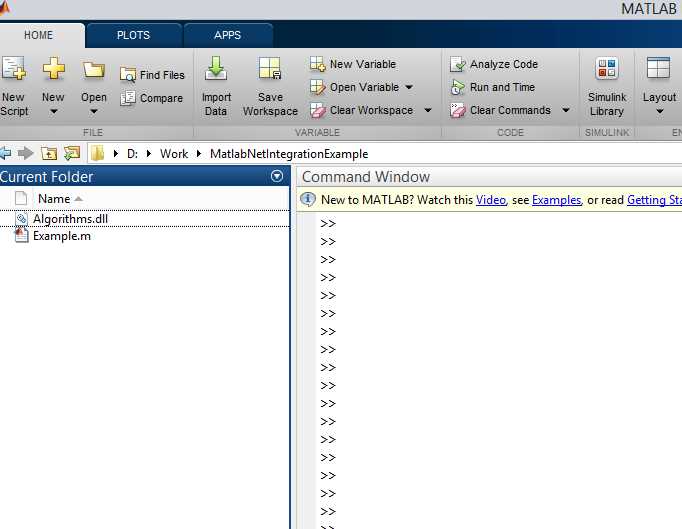The width and height of the screenshot is (682, 529).
Task: Select Example.m in Current Folder
Action: (62, 236)
